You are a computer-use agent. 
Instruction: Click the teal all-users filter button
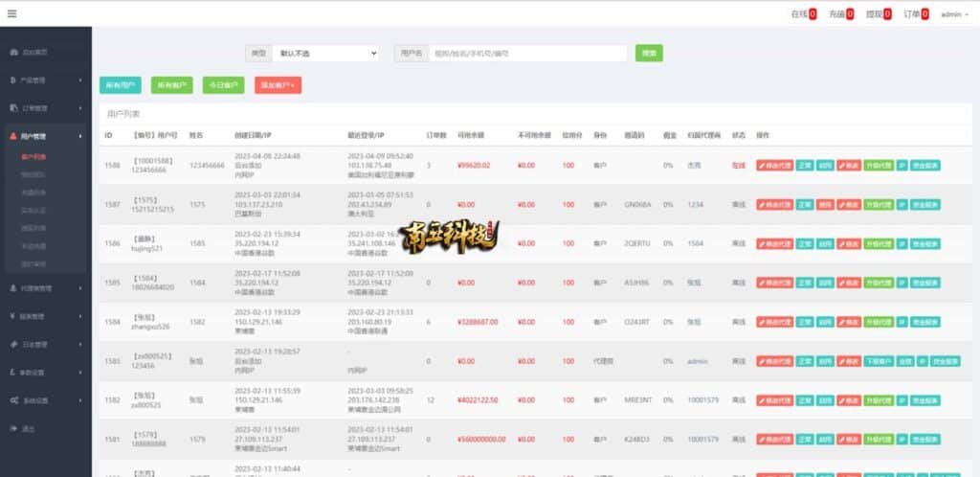click(x=121, y=85)
